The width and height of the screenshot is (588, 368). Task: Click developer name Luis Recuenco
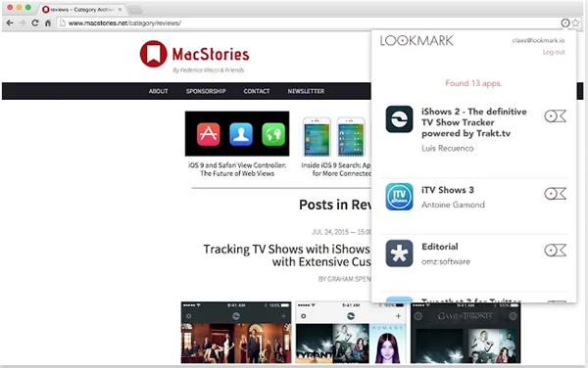pos(448,148)
